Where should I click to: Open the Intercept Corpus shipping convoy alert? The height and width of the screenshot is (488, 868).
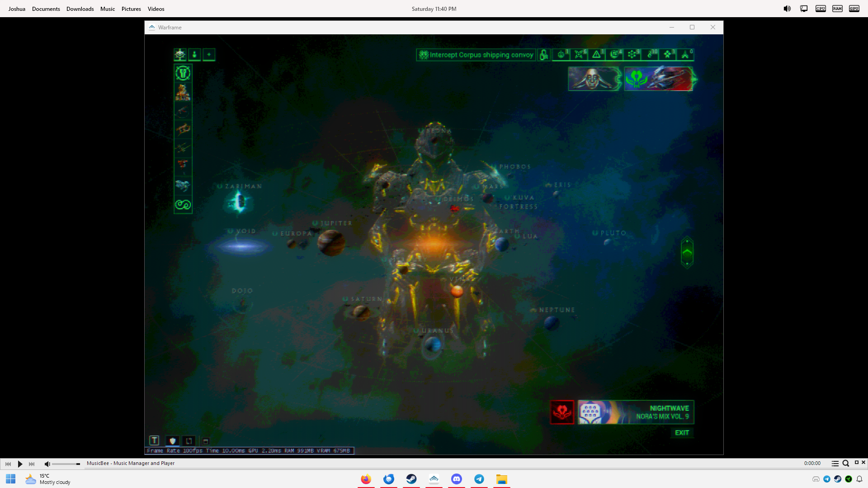pos(476,55)
